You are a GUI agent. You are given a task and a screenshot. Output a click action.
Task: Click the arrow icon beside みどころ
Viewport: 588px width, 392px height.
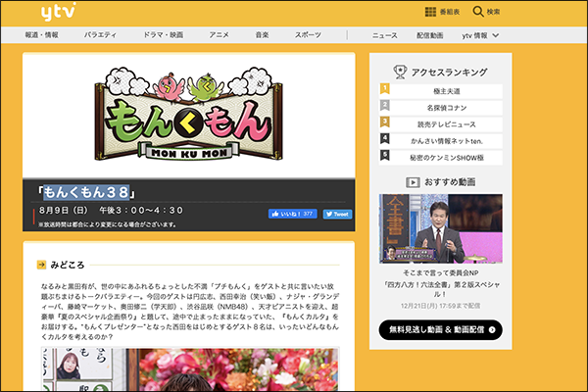coord(41,265)
